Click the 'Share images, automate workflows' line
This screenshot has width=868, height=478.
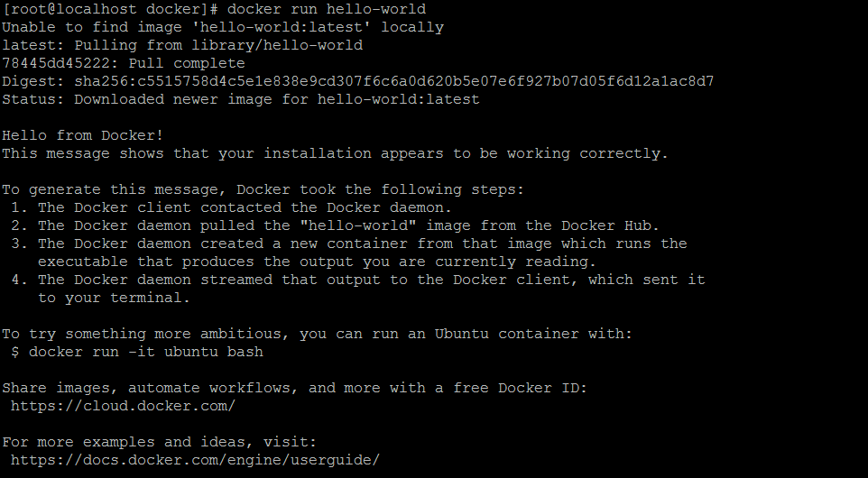[294, 388]
